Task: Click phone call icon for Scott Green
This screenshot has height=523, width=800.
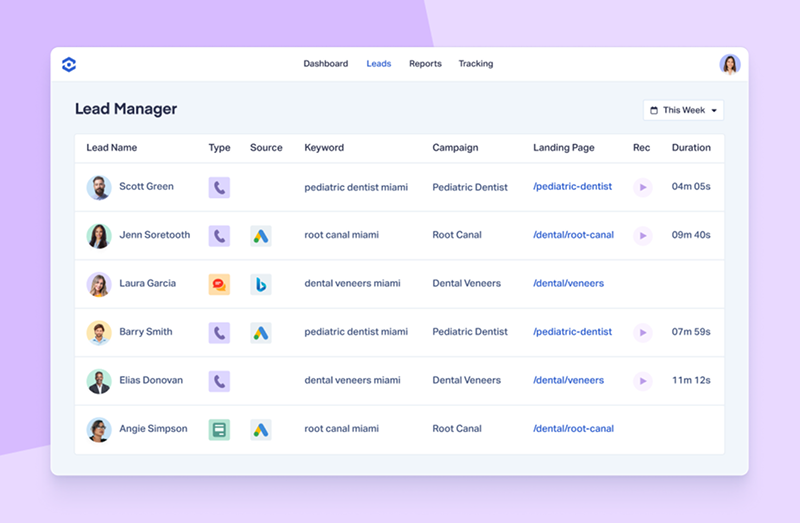Action: coord(219,187)
